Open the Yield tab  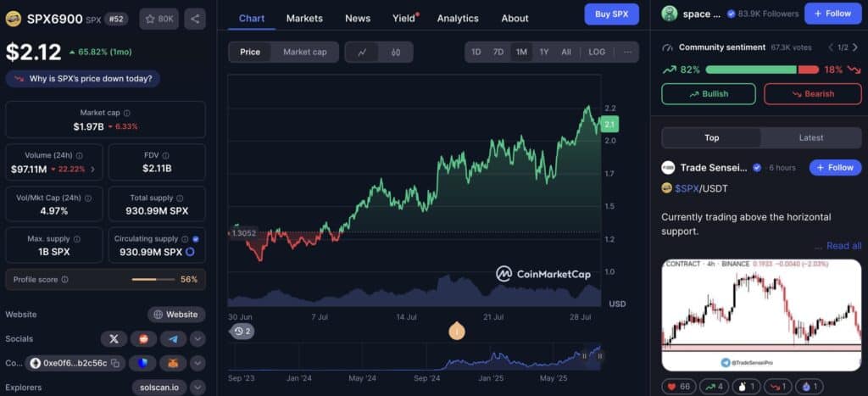pyautogui.click(x=403, y=19)
